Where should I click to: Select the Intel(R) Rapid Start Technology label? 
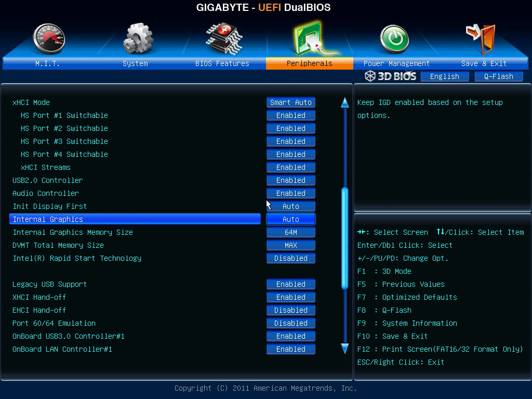pos(77,258)
